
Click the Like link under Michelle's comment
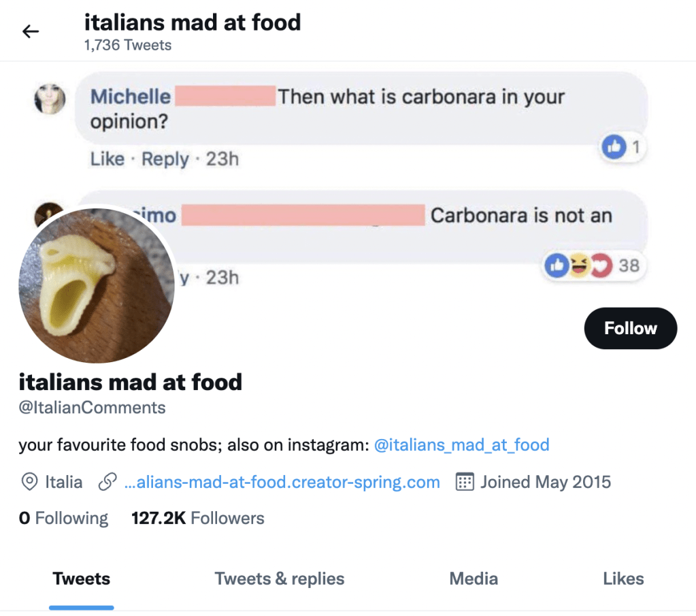click(x=107, y=159)
